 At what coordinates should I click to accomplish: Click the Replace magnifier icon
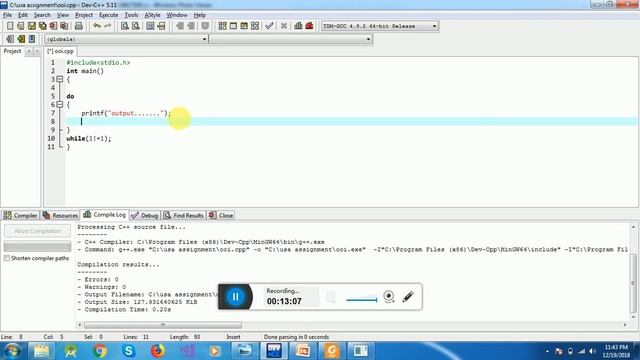136,26
